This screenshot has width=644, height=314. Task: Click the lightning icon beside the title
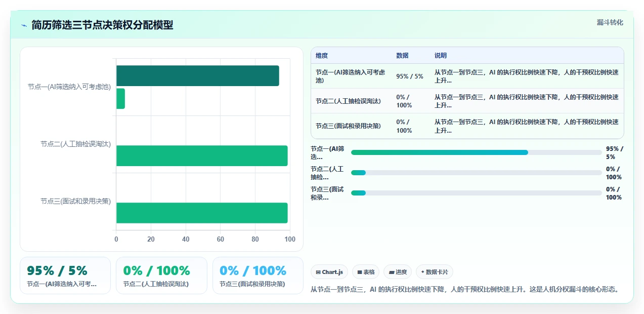tap(24, 25)
